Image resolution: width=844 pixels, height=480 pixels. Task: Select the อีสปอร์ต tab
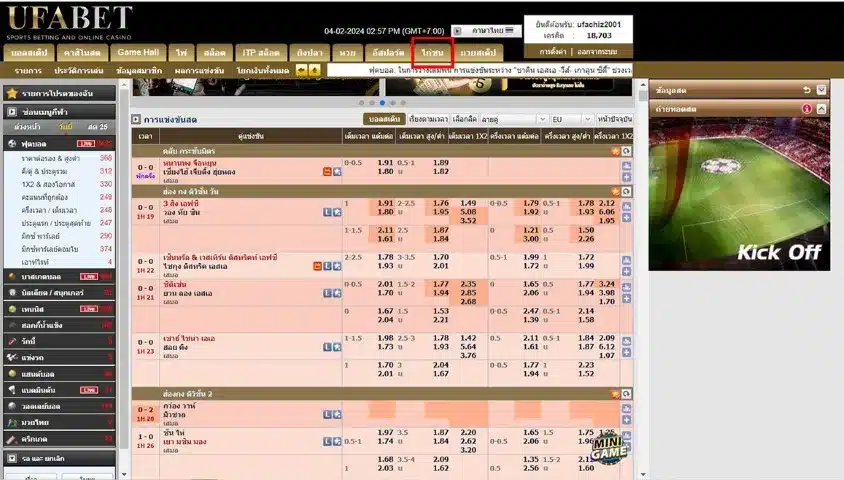[x=388, y=52]
